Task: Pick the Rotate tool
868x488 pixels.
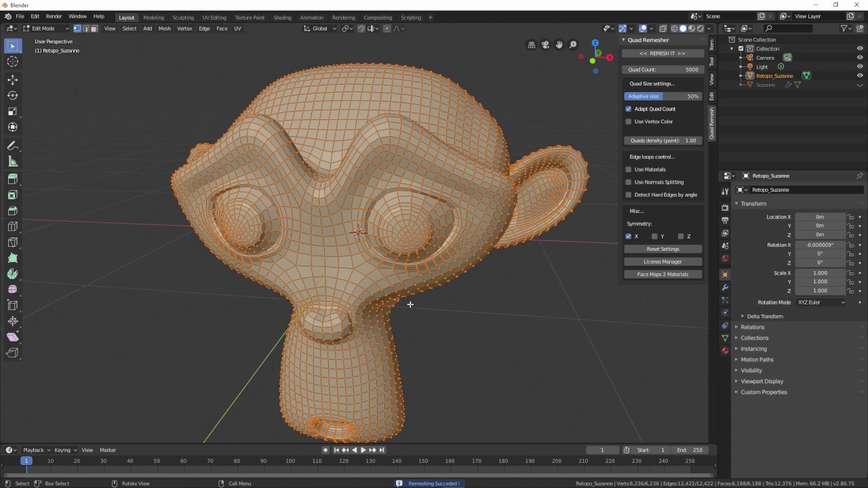Action: (x=12, y=96)
